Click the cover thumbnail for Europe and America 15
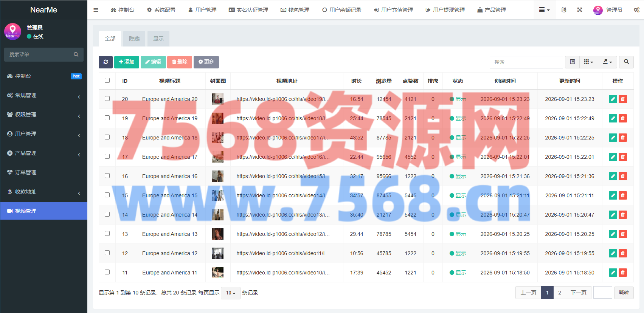 coord(218,195)
